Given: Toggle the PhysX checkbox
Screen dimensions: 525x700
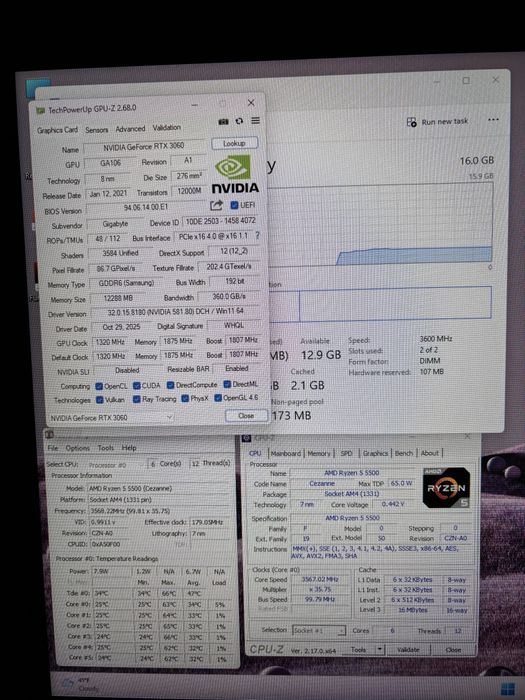Looking at the screenshot, I should (185, 398).
